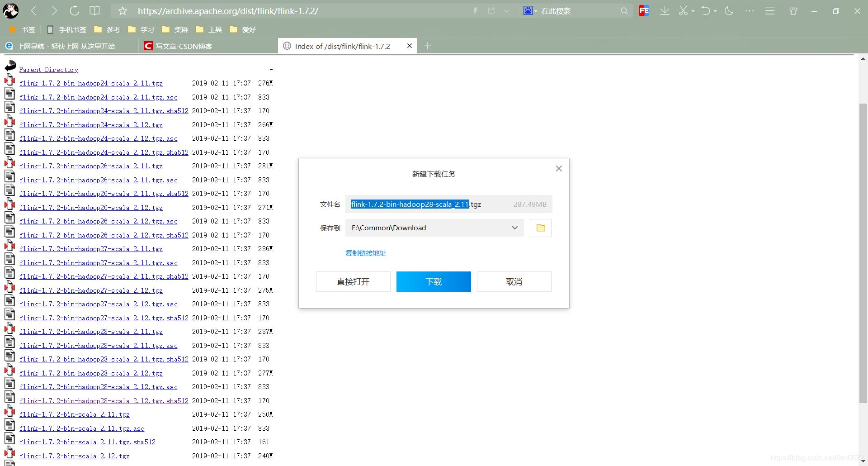Click the browser forward arrow

54,11
